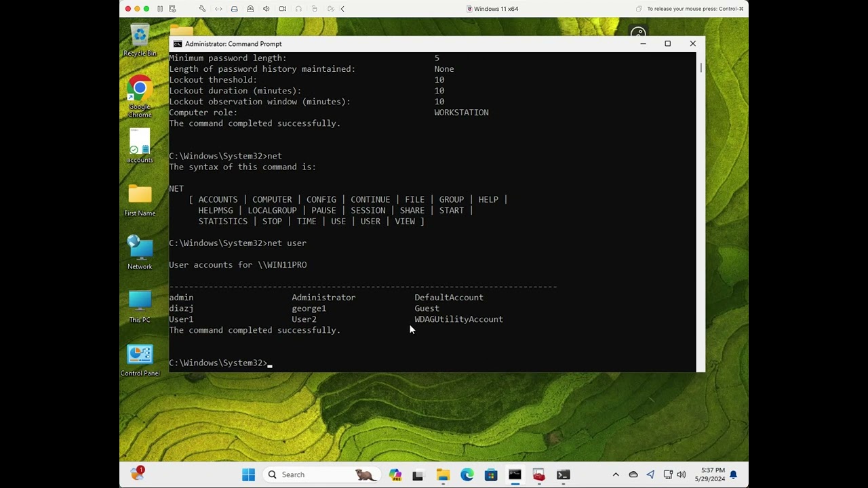Open the clock showing 5:37 PM
The image size is (868, 488).
point(709,474)
